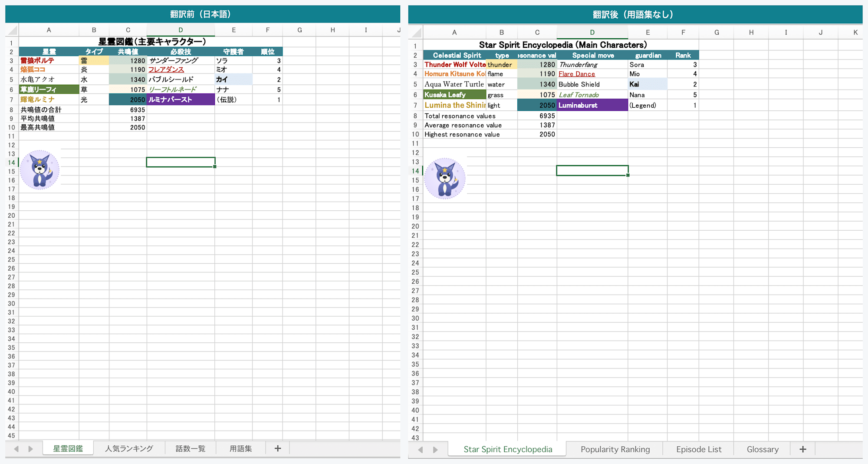This screenshot has width=868, height=464.
Task: Click the Thunder Wolf Volte cell
Action: 454,64
